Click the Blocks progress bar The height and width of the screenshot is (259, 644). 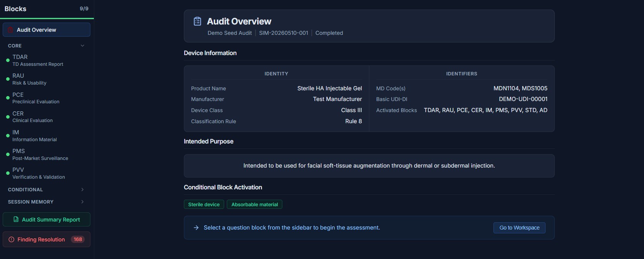pos(47,18)
